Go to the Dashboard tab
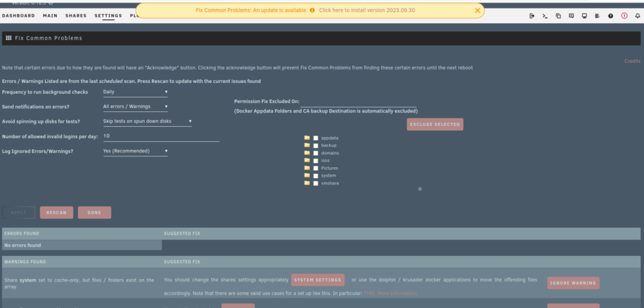This screenshot has height=308, width=644. click(19, 15)
